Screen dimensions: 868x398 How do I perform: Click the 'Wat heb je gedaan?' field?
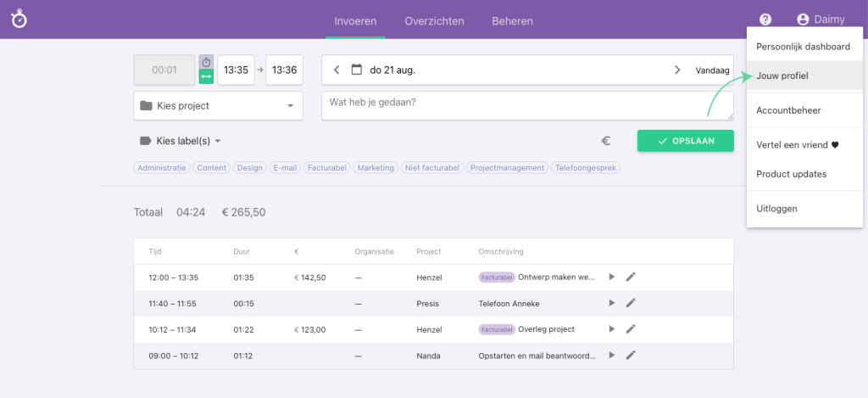click(x=526, y=105)
